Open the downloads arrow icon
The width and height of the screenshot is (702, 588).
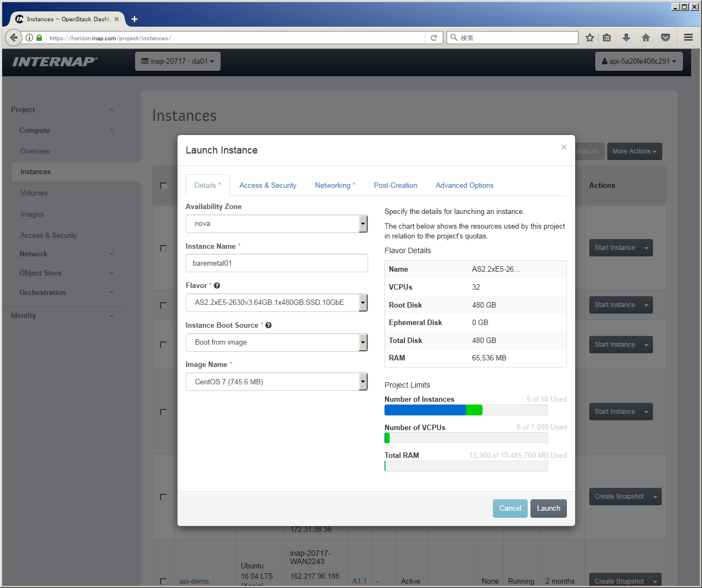click(626, 38)
